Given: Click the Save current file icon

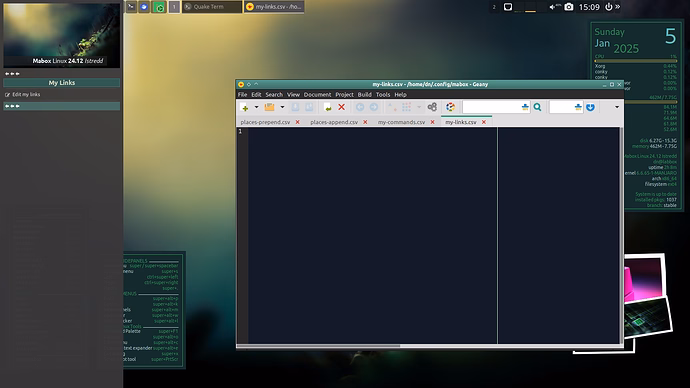Looking at the screenshot, I should pyautogui.click(x=295, y=107).
